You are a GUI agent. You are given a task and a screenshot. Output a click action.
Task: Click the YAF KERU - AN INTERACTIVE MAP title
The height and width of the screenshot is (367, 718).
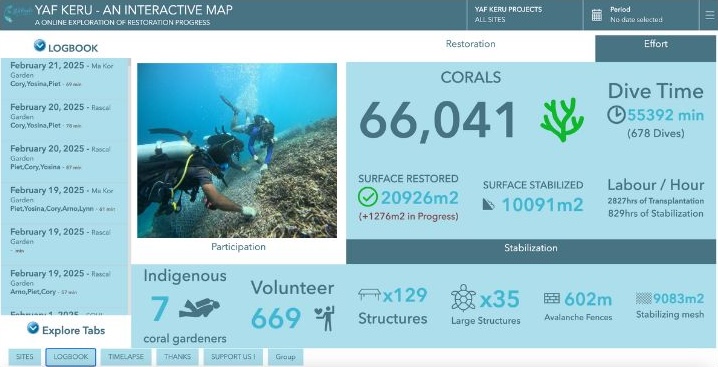coord(133,10)
